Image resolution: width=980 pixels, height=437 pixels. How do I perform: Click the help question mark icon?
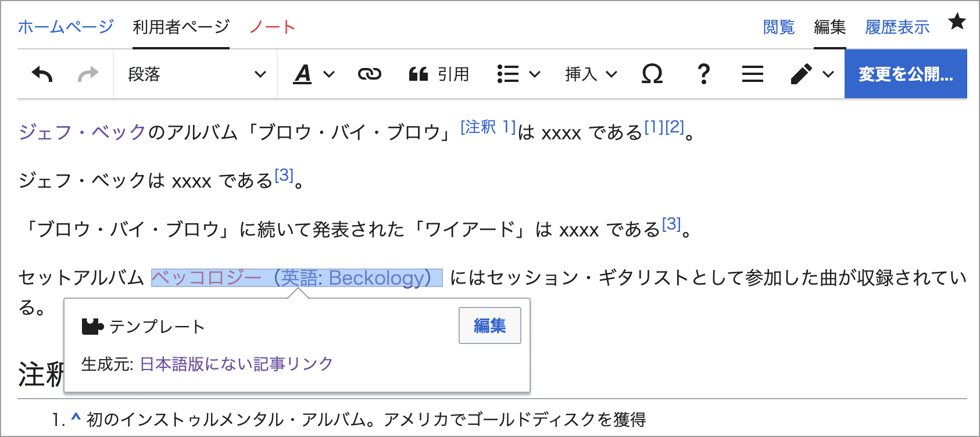[x=703, y=74]
